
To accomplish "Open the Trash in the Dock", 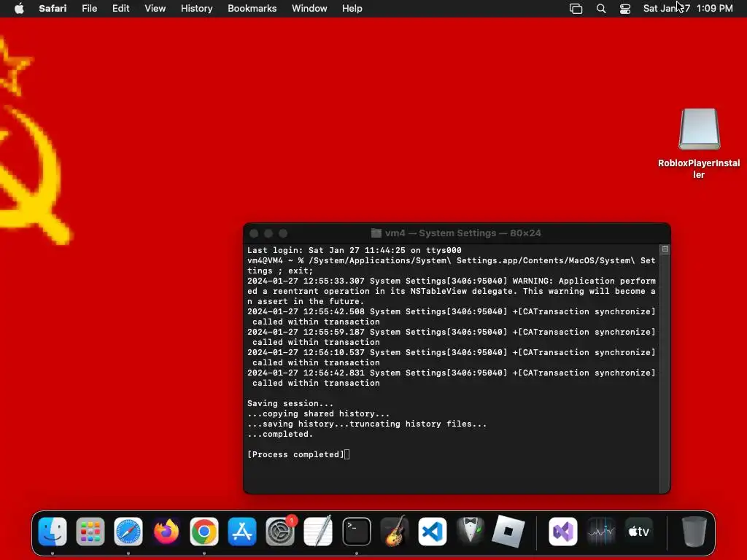I will pos(694,532).
